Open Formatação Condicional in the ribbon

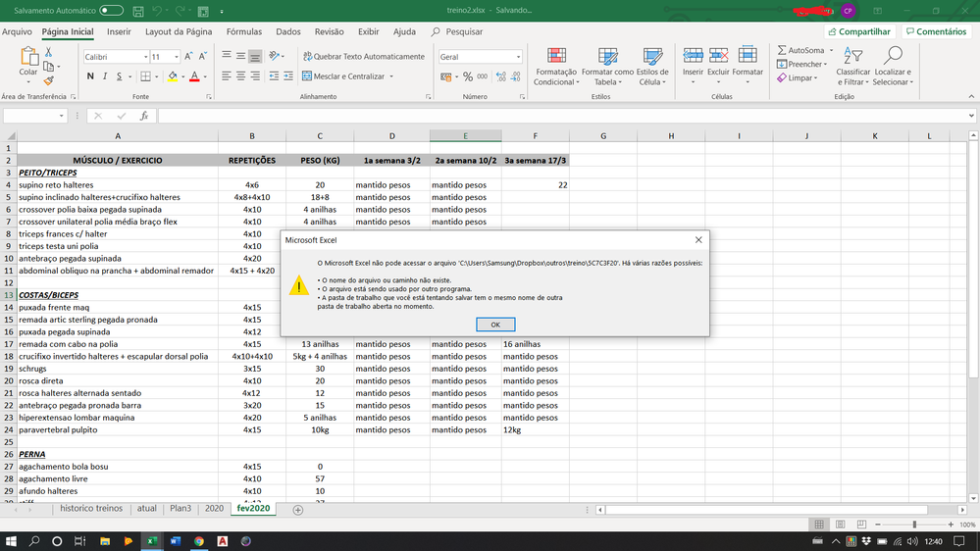tap(555, 67)
